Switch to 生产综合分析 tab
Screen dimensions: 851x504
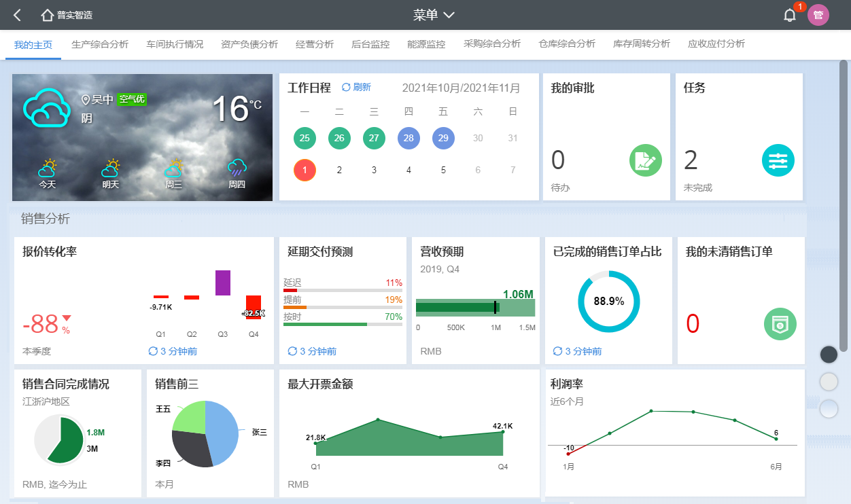tap(100, 44)
